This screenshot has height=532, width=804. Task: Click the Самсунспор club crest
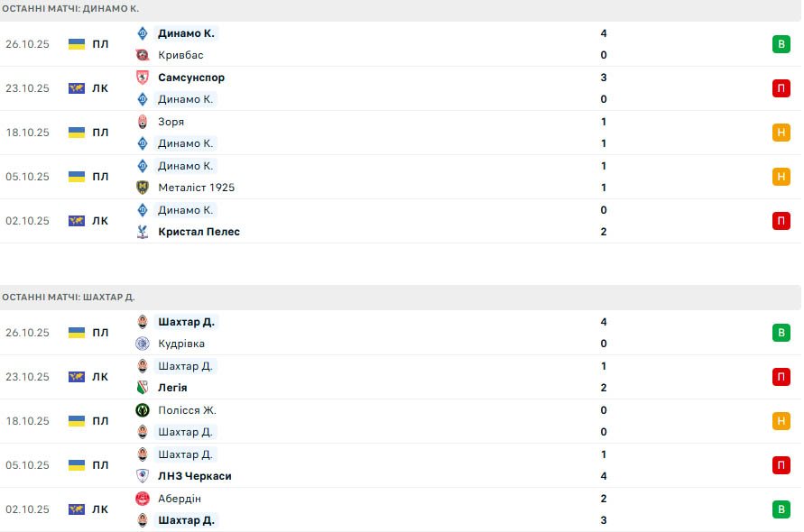click(x=142, y=78)
